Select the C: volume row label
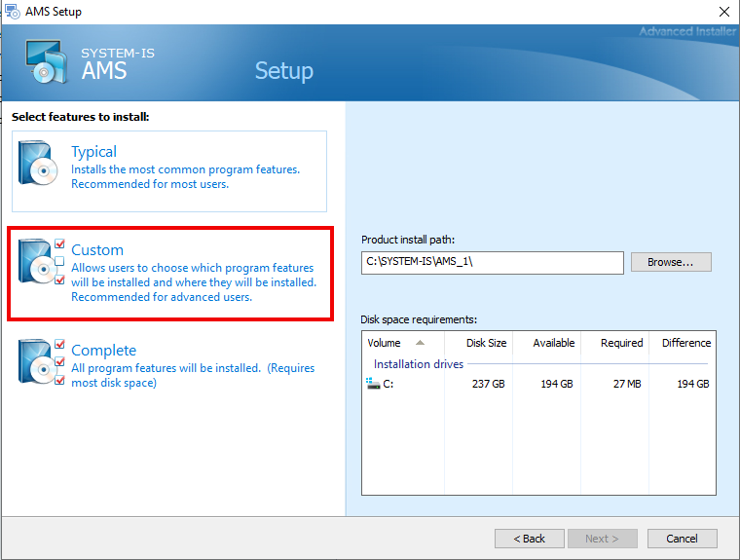 [388, 384]
